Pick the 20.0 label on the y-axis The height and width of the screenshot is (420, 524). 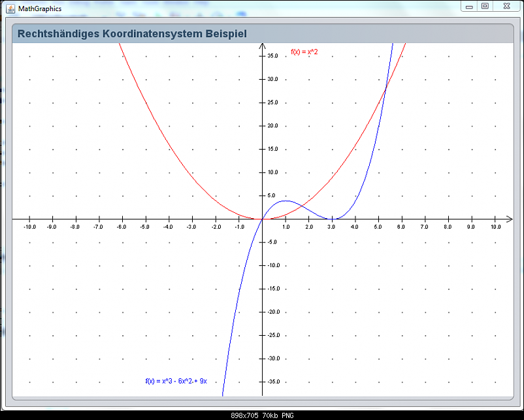click(x=272, y=126)
